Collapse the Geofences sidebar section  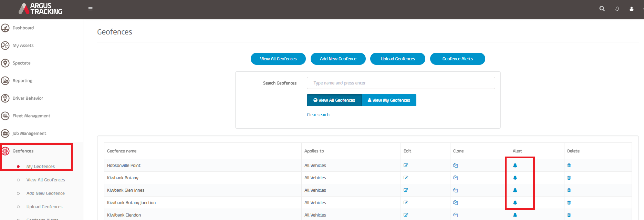coord(23,151)
